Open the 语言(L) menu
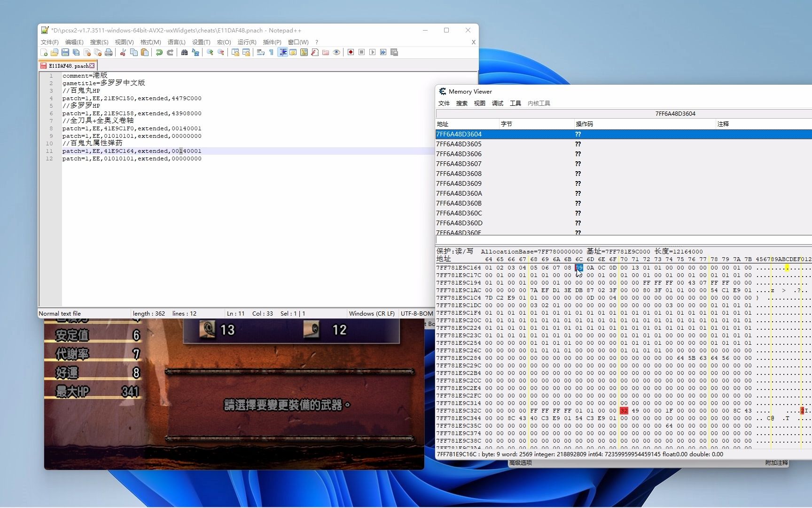The width and height of the screenshot is (812, 508). click(x=177, y=42)
